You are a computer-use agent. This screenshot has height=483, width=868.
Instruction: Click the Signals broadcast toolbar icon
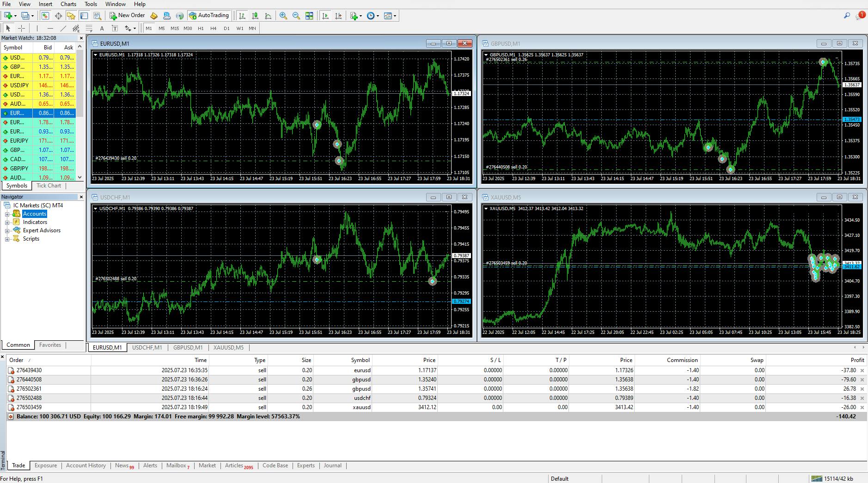click(180, 16)
